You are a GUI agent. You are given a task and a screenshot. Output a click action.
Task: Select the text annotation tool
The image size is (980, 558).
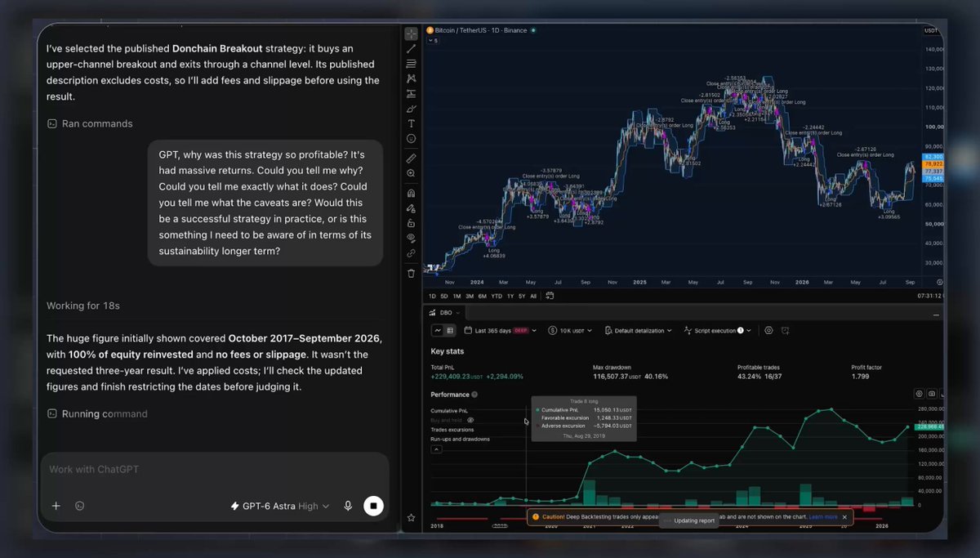pos(411,123)
